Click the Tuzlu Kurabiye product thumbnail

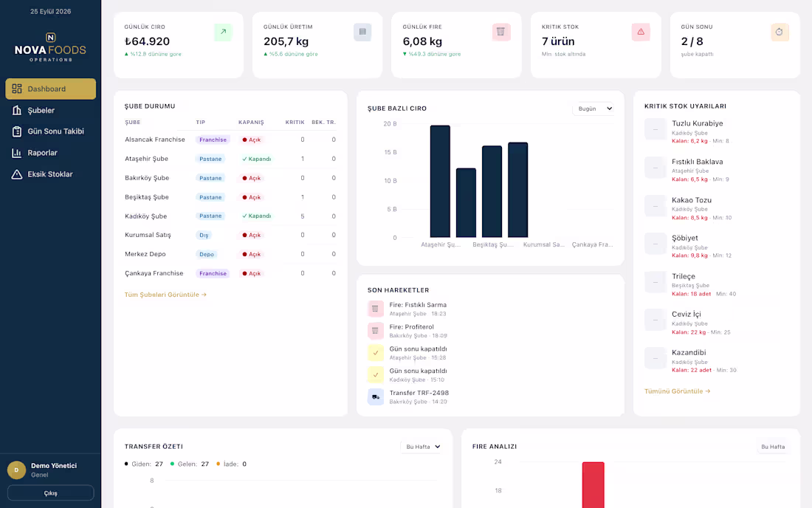[x=655, y=129]
